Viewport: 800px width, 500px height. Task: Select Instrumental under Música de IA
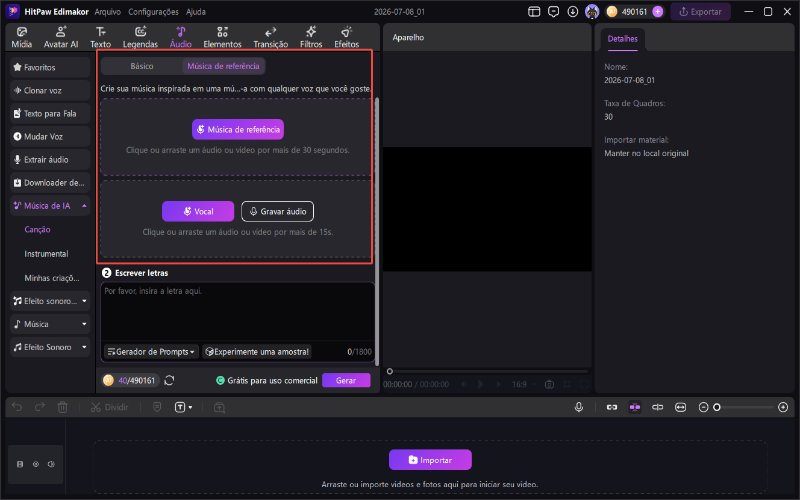pyautogui.click(x=46, y=254)
